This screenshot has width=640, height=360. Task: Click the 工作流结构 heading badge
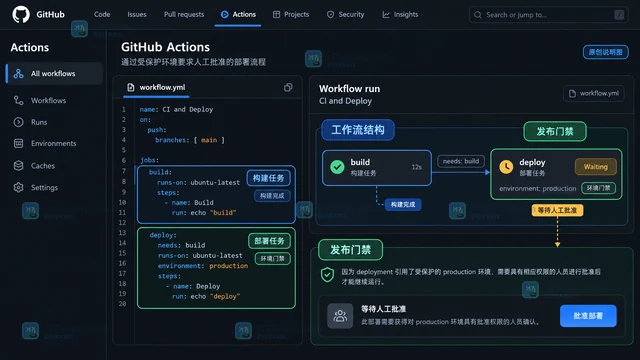tap(358, 130)
